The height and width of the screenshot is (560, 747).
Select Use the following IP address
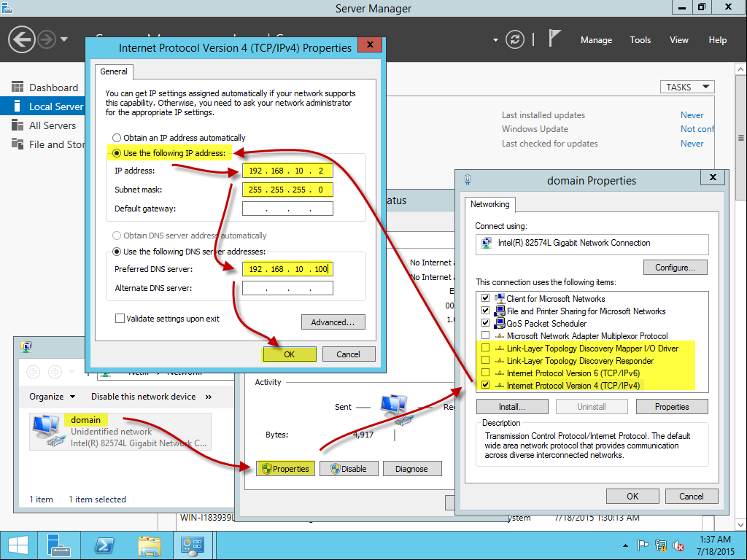point(117,153)
